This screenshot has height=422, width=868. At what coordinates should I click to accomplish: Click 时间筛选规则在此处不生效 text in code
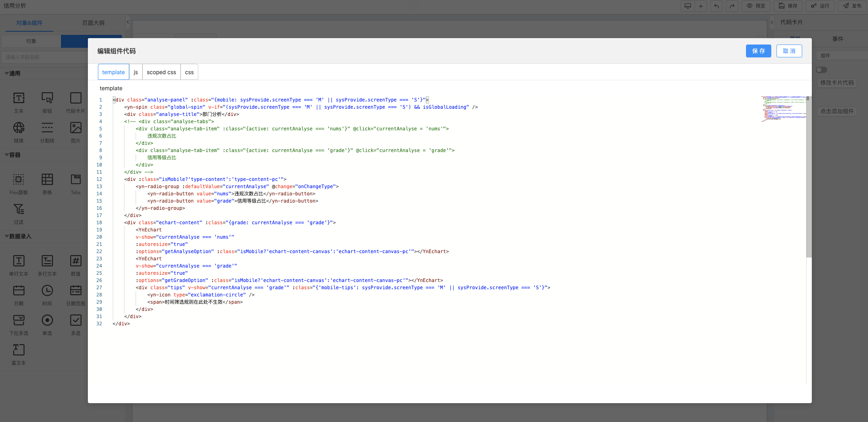(x=193, y=302)
